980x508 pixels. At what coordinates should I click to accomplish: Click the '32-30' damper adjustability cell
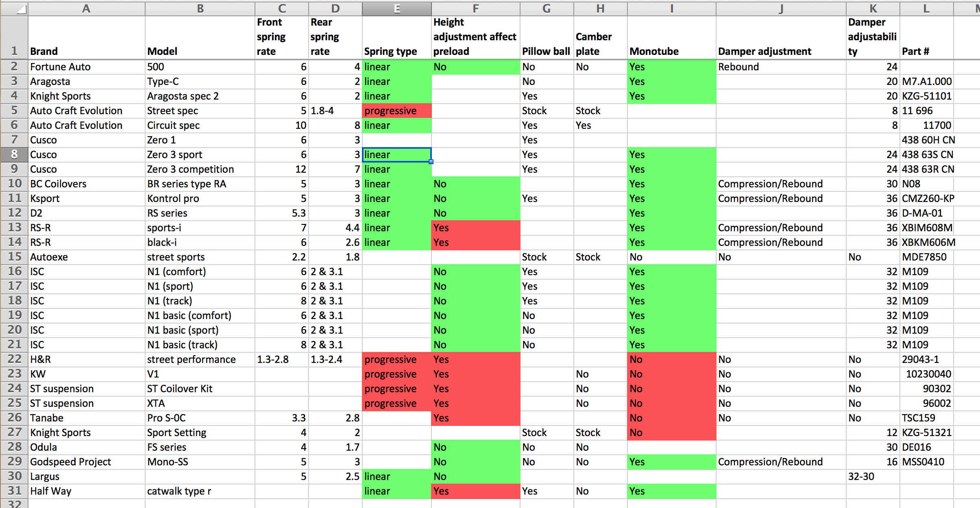873,476
